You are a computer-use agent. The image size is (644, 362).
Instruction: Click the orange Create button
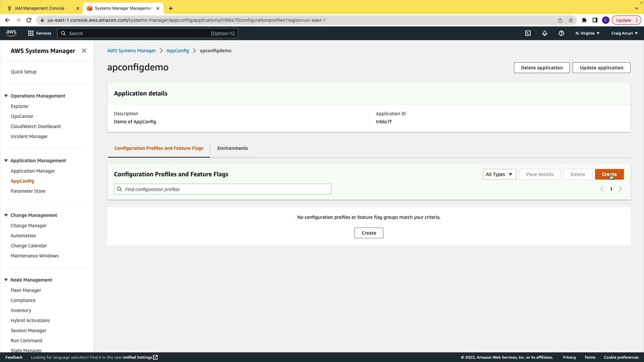(609, 174)
